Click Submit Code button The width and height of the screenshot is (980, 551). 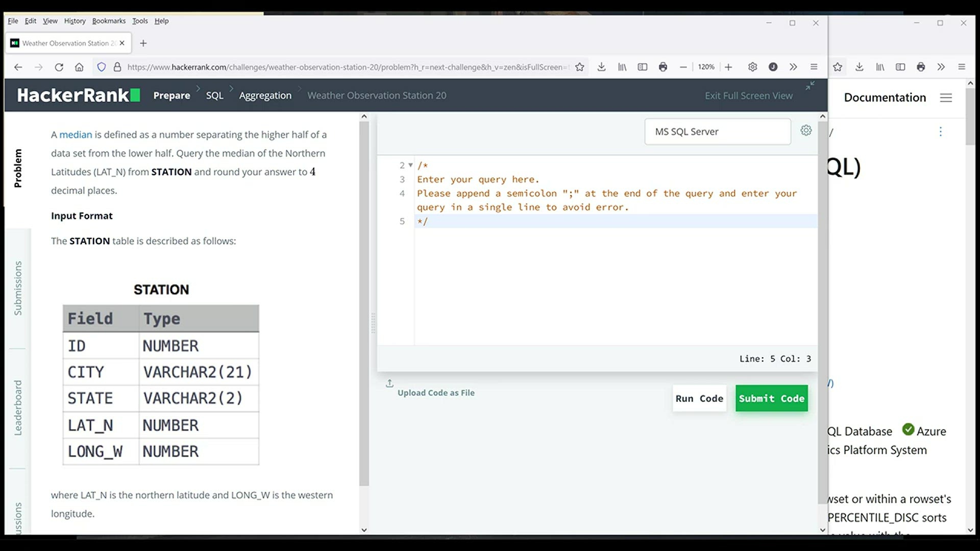(771, 398)
